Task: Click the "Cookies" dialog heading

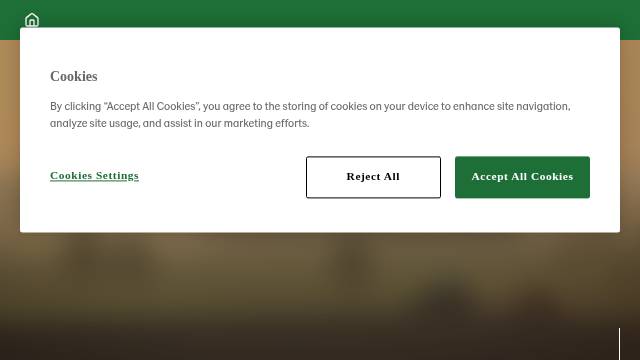Action: tap(74, 76)
